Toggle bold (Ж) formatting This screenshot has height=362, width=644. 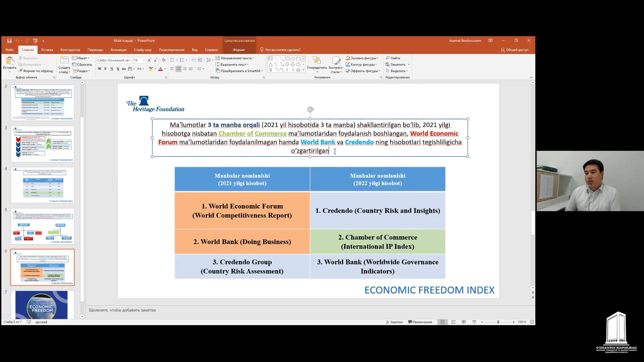(99, 69)
